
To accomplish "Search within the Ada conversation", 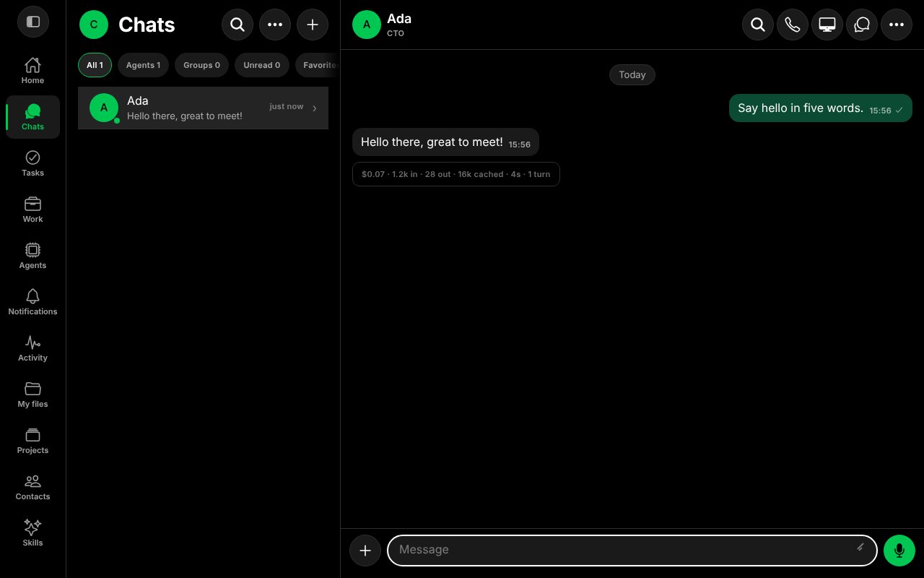I will [758, 25].
